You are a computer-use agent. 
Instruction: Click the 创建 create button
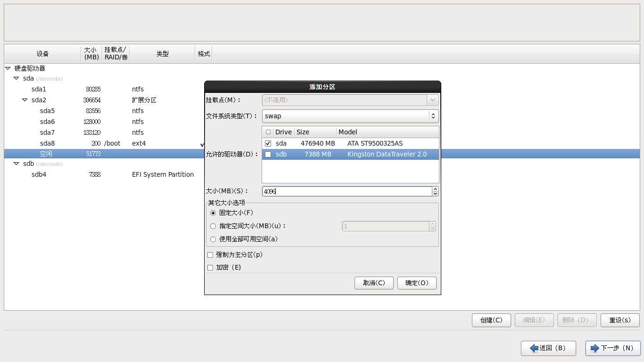coord(491,320)
